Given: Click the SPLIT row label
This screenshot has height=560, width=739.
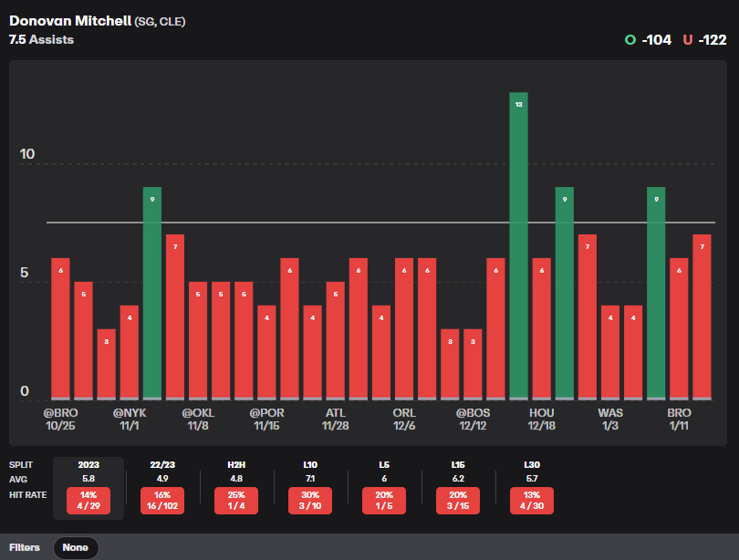Looking at the screenshot, I should (x=21, y=465).
